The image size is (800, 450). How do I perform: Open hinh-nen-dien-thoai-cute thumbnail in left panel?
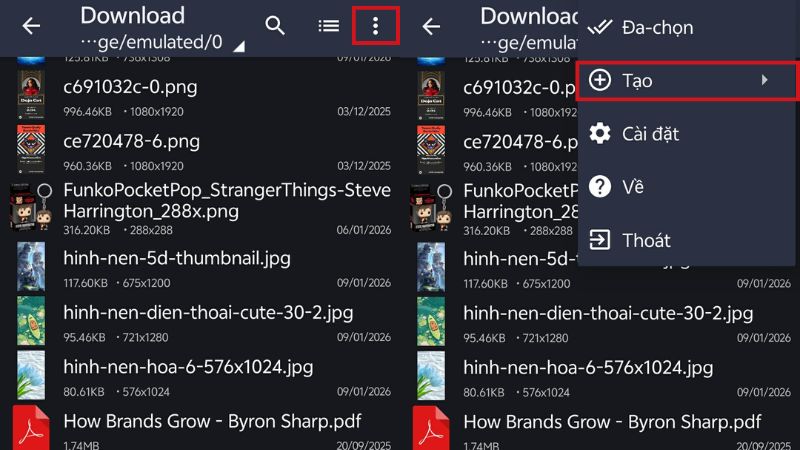click(31, 321)
